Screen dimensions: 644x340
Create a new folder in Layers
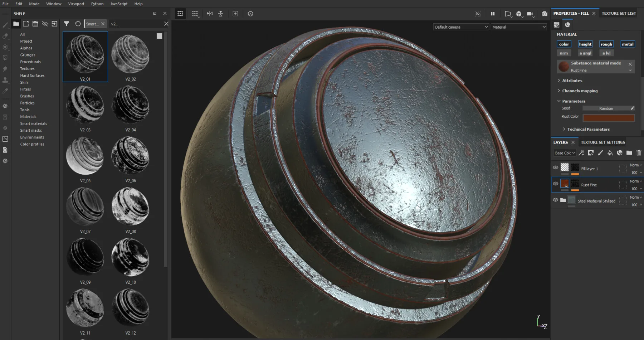click(629, 153)
